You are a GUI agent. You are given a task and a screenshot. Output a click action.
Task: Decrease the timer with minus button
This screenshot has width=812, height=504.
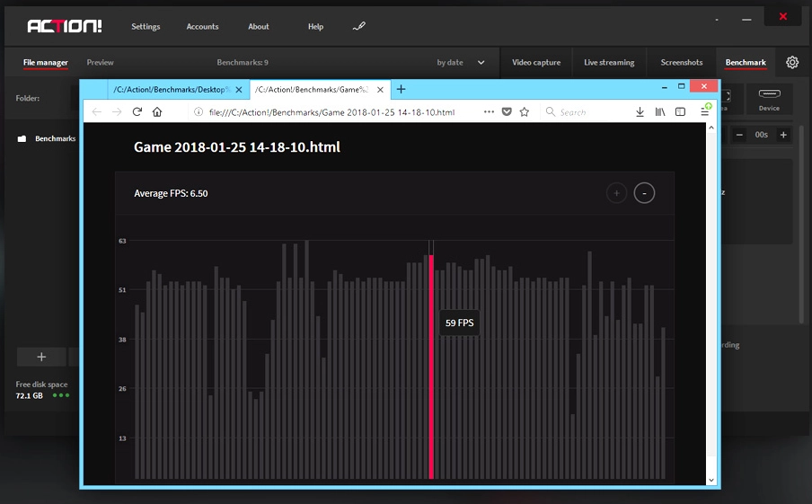click(739, 135)
